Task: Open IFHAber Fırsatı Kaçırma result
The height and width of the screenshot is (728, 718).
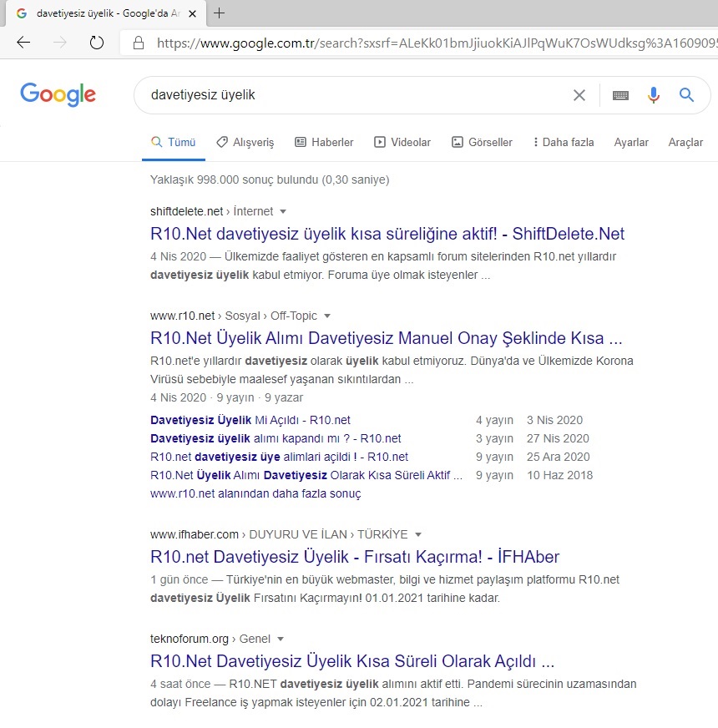Action: tap(355, 557)
